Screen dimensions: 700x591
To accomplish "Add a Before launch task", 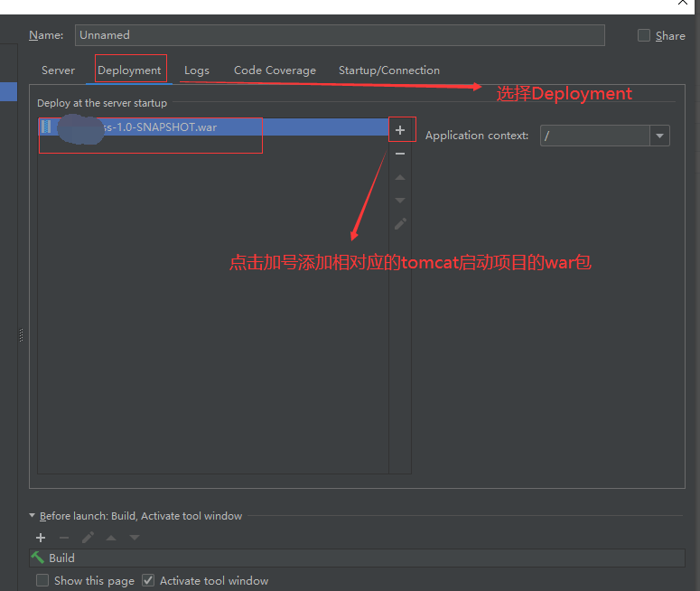I will [x=41, y=538].
